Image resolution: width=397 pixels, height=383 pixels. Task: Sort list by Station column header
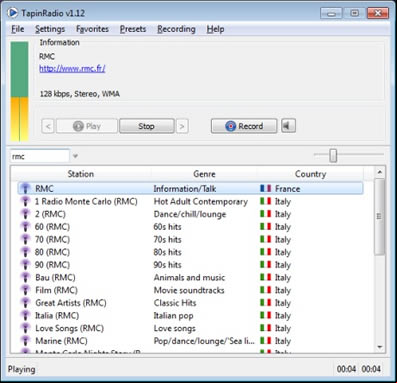click(81, 174)
